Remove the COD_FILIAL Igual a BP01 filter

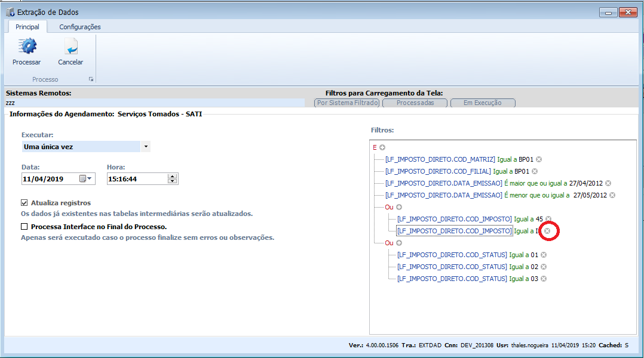535,171
